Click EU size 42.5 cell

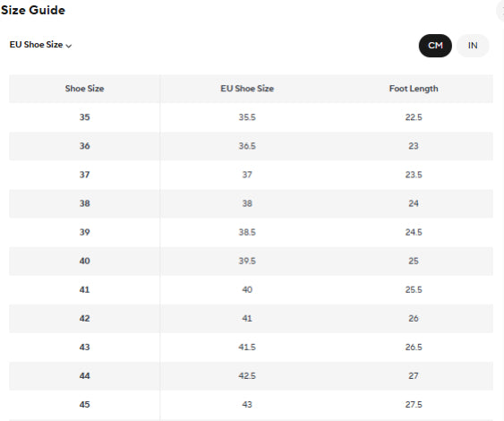(x=247, y=375)
